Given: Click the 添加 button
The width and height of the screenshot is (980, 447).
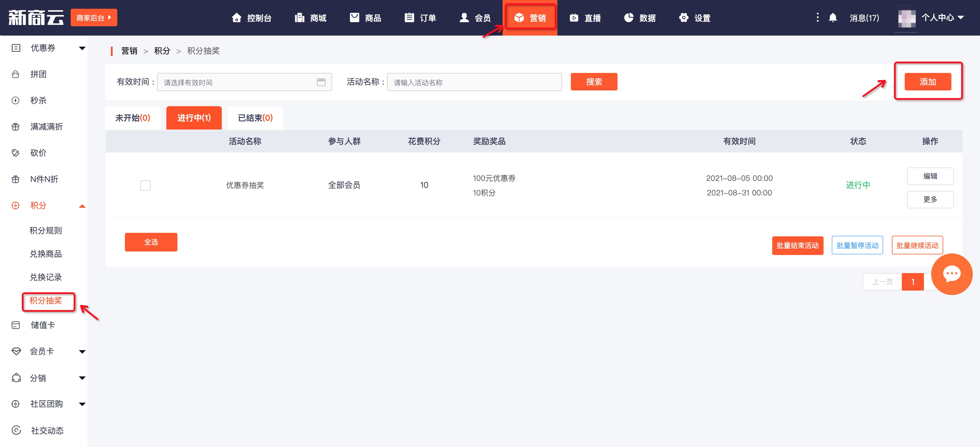Looking at the screenshot, I should [927, 82].
